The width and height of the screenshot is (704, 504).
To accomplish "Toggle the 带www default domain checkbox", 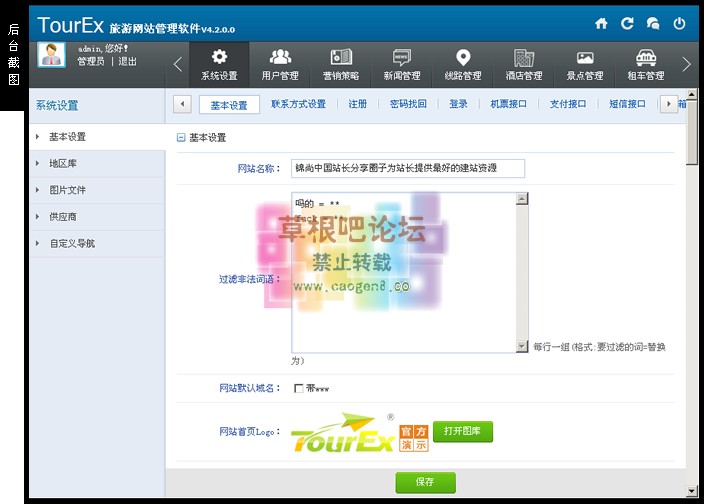I will click(x=298, y=388).
